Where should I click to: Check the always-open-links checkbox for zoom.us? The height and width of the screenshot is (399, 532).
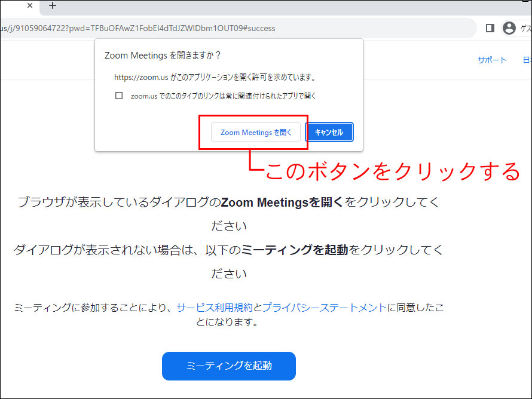coord(119,96)
